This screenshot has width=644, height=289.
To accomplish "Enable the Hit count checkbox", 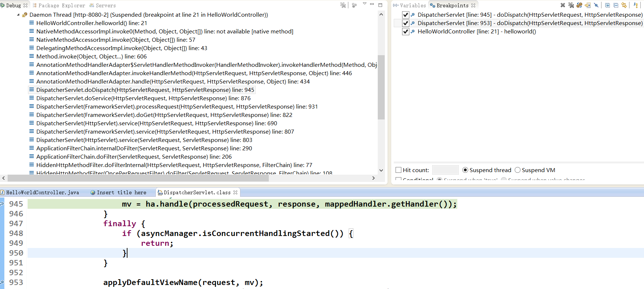I will [x=398, y=170].
